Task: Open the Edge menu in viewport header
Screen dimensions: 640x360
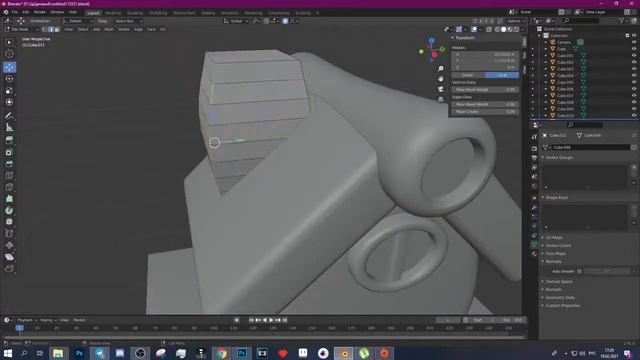Action: [x=138, y=29]
